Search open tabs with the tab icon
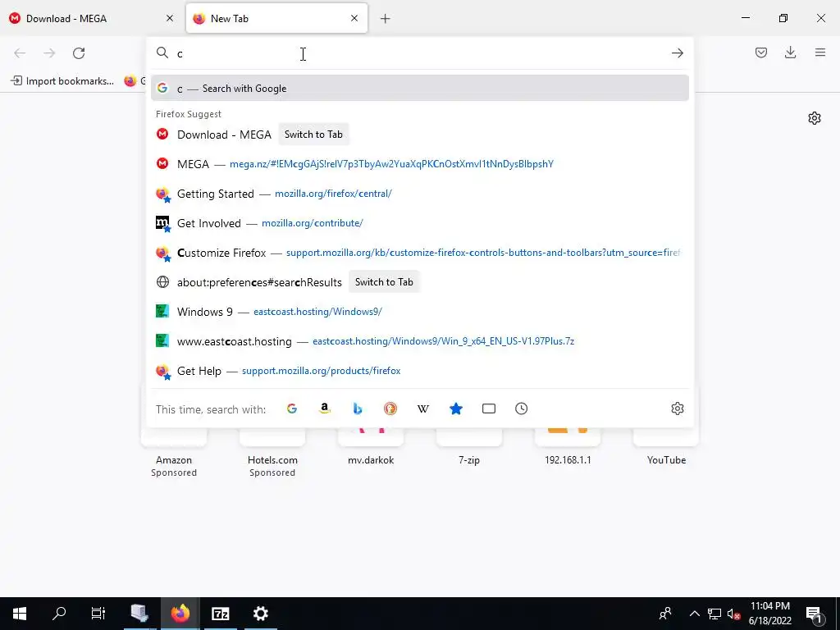The width and height of the screenshot is (840, 630). (489, 409)
